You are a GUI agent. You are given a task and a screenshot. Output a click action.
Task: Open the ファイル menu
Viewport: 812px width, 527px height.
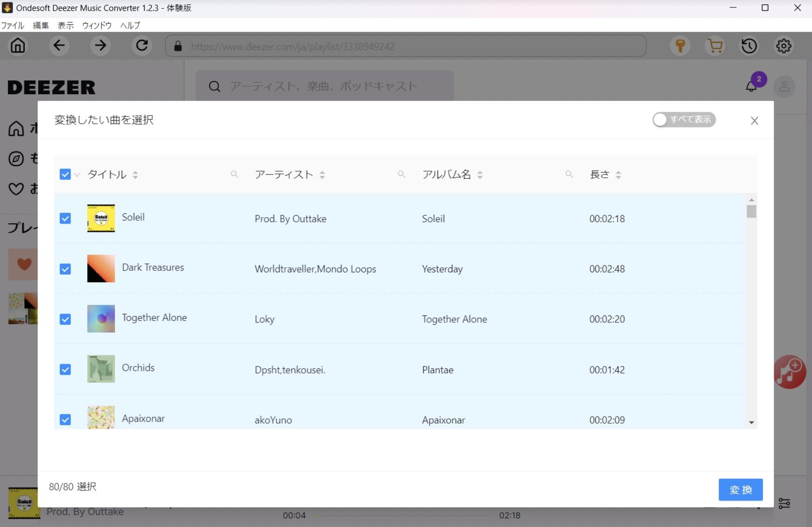[13, 26]
